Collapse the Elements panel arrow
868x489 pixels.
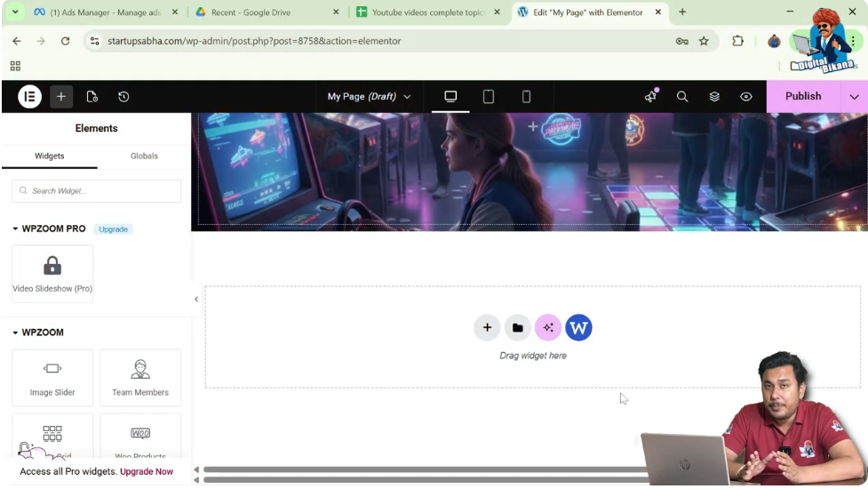tap(196, 299)
